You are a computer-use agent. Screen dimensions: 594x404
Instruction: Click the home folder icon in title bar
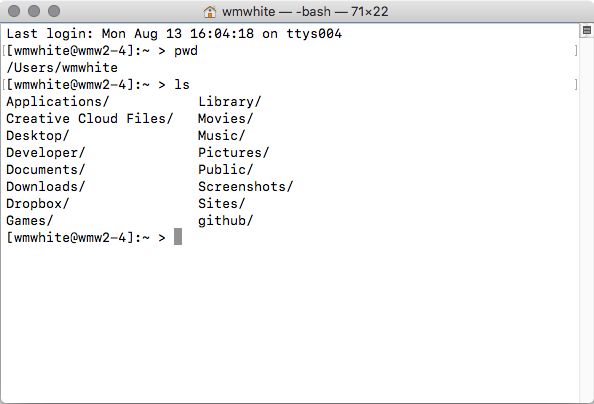click(x=209, y=12)
